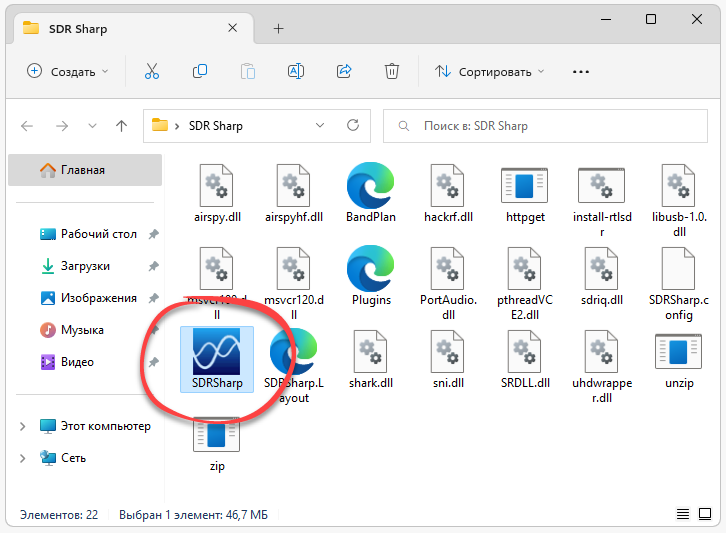The height and width of the screenshot is (533, 726).
Task: Open Главная in navigation pane
Action: click(85, 170)
